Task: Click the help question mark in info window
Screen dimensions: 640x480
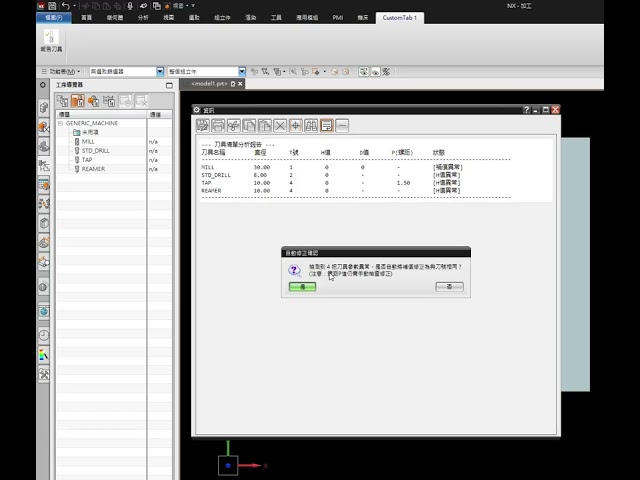Action: [527, 109]
